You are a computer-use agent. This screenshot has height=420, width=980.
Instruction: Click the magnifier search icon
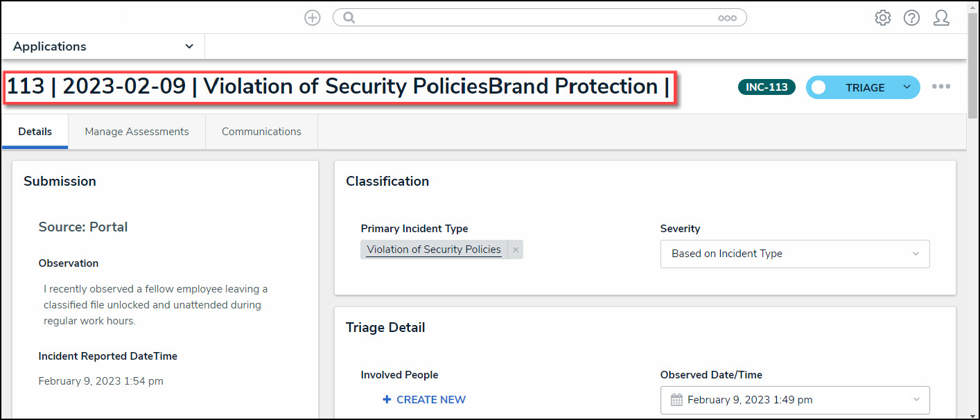tap(349, 18)
